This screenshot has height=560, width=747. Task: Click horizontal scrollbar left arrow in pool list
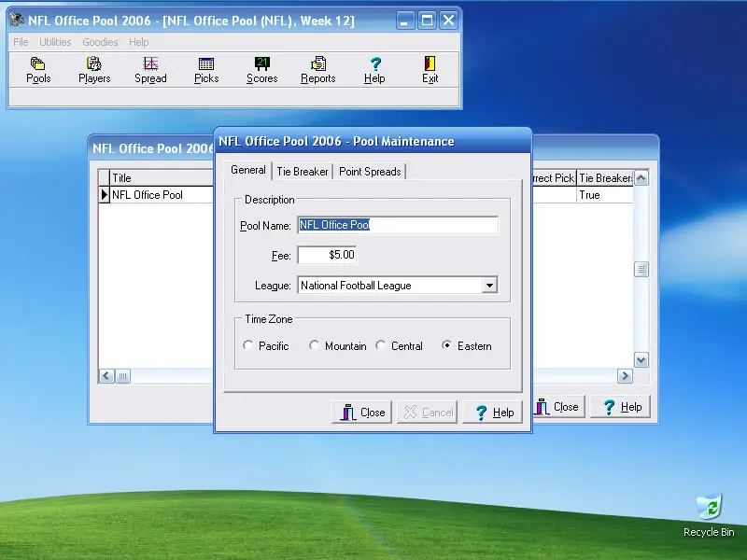click(x=106, y=376)
